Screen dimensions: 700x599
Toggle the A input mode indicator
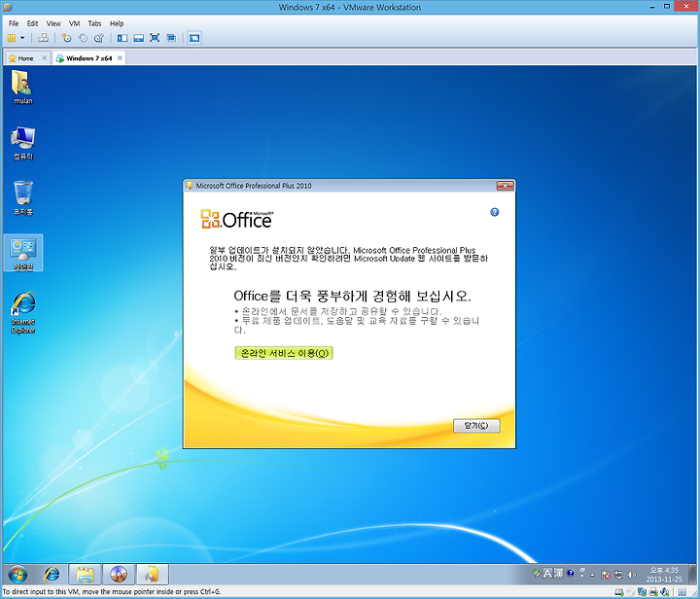(547, 573)
